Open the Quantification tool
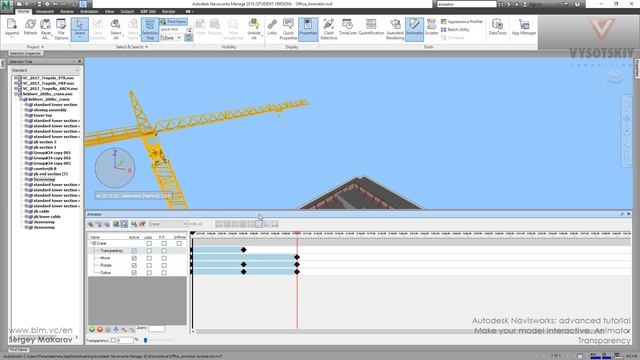 (x=371, y=27)
